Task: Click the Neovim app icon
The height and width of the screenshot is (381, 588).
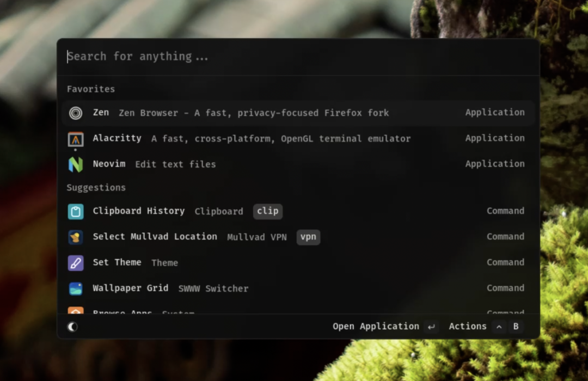Action: click(x=76, y=164)
